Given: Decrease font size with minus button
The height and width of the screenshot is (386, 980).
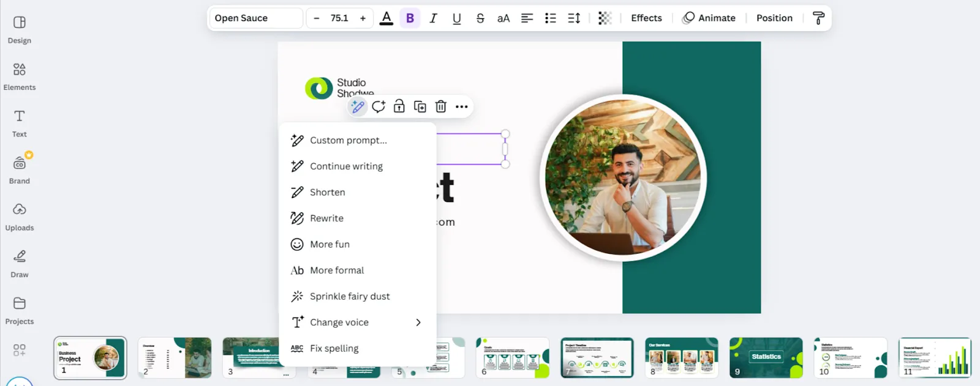Looking at the screenshot, I should click(316, 18).
